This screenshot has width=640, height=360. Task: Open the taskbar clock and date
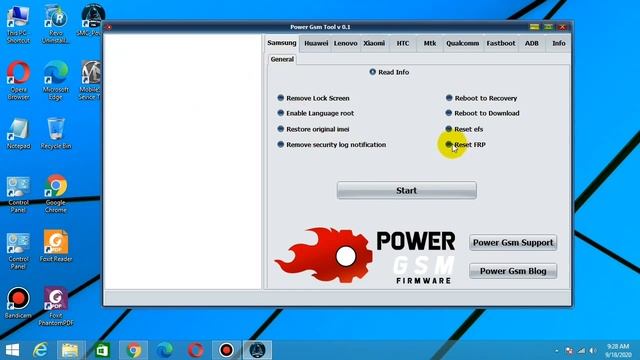(x=618, y=350)
